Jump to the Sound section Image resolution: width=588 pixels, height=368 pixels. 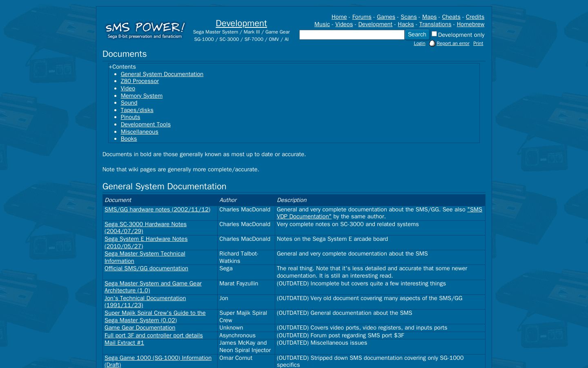click(x=129, y=103)
